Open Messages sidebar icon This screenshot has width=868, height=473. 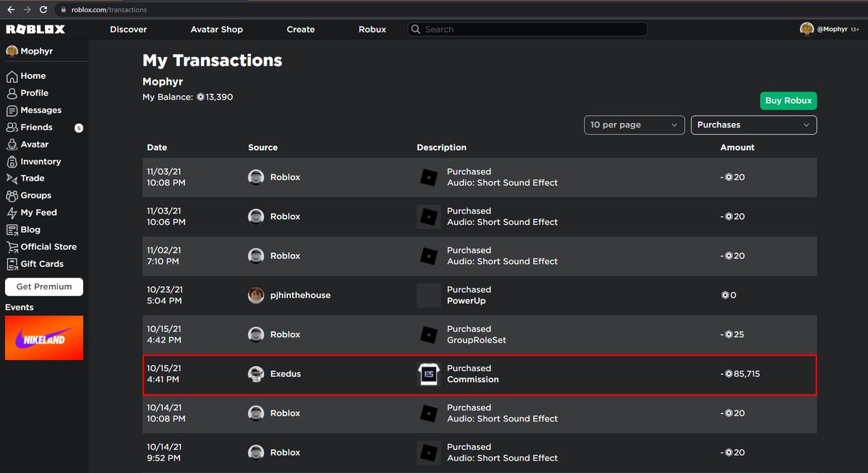tap(12, 111)
